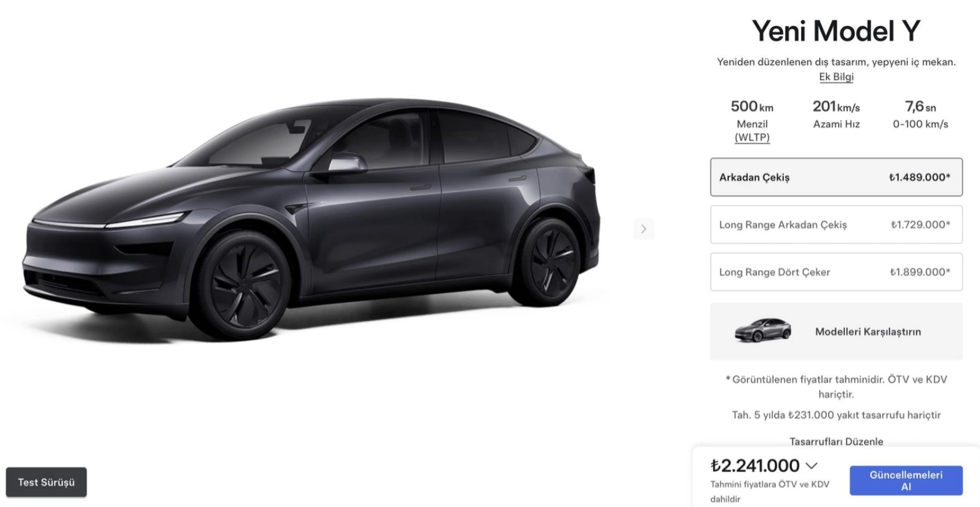The height and width of the screenshot is (507, 980).
Task: Open Modelleri Karşılaştırın comparison
Action: tap(836, 332)
